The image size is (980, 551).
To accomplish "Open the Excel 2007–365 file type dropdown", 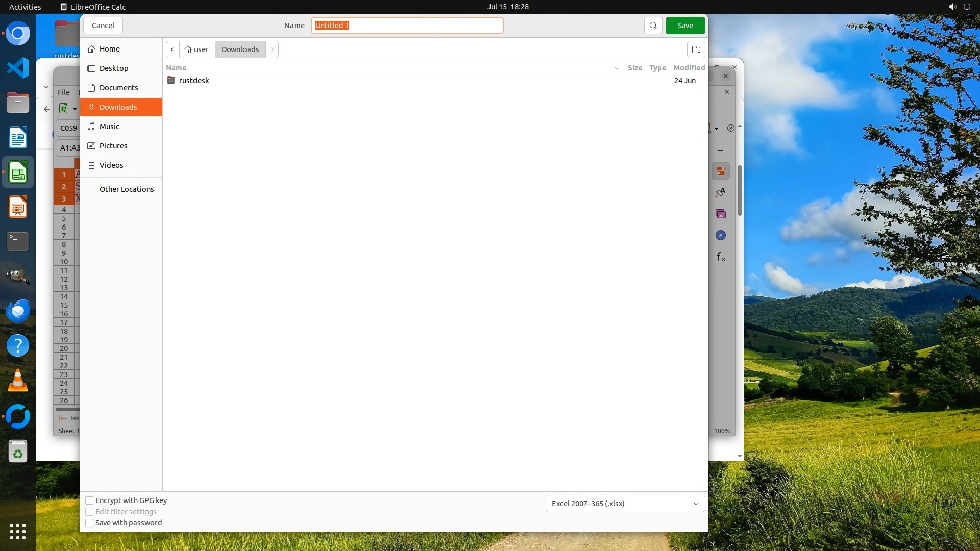I will 625,504.
